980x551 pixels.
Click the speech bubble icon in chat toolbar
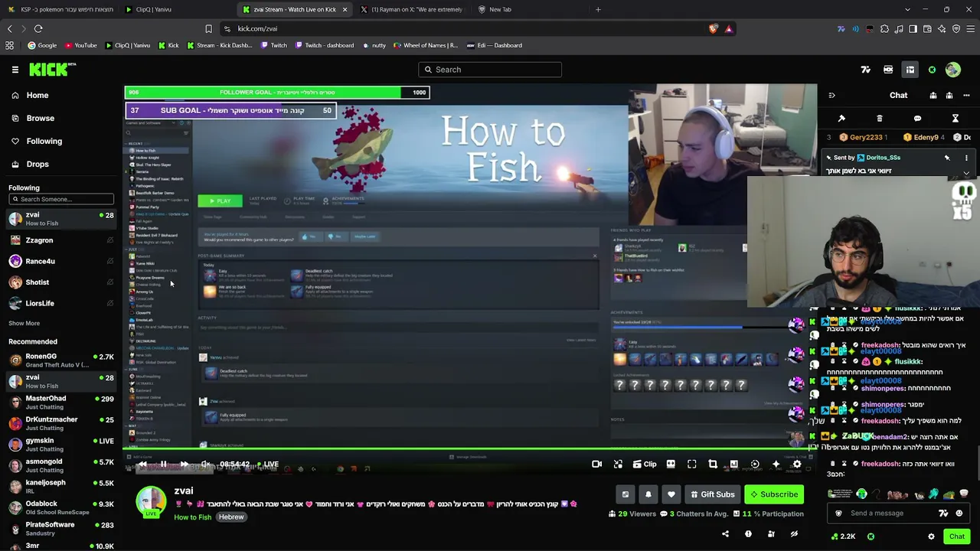(917, 119)
